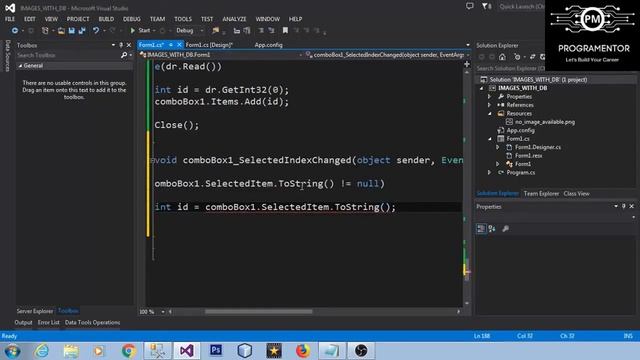640x360 pixels.
Task: Click the Navigate Backward toolbar icon
Action: (15, 31)
